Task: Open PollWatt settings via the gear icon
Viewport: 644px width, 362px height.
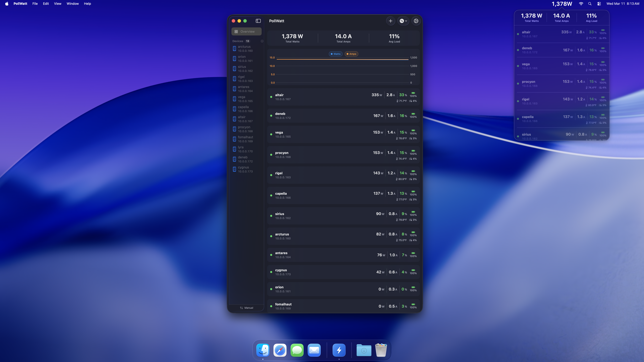Action: click(x=416, y=21)
